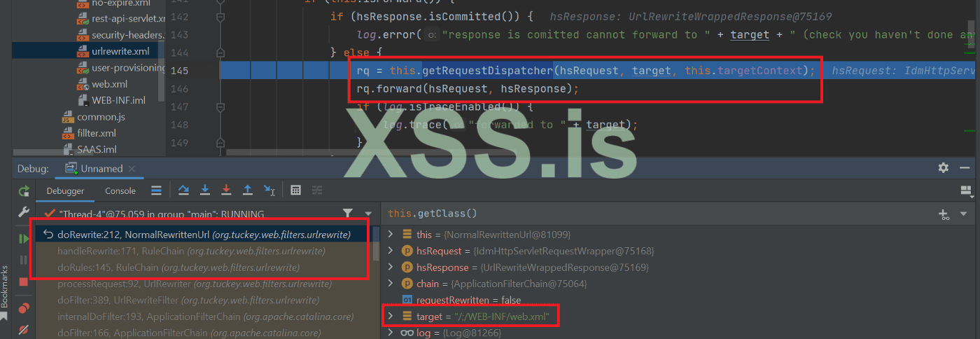Trace current stream chain icon

coord(317,191)
